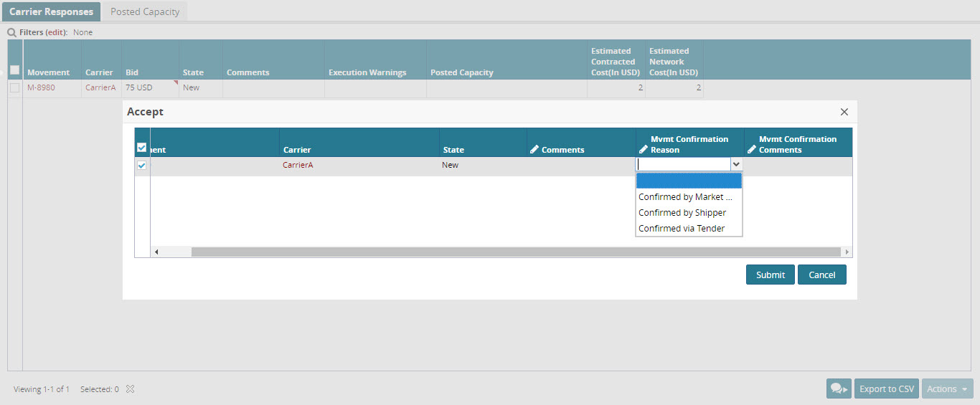Click Export to CSV button
Image resolution: width=980 pixels, height=405 pixels.
pyautogui.click(x=887, y=389)
